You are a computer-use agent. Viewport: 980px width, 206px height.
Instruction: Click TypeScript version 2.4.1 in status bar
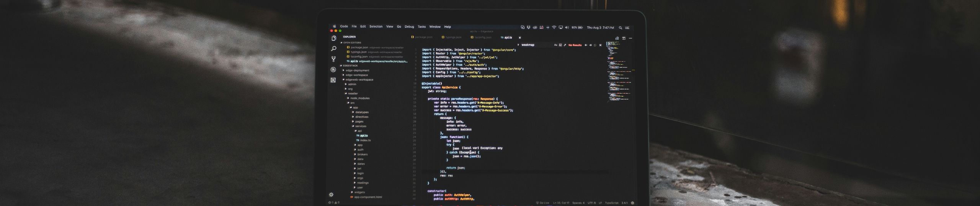(624, 203)
